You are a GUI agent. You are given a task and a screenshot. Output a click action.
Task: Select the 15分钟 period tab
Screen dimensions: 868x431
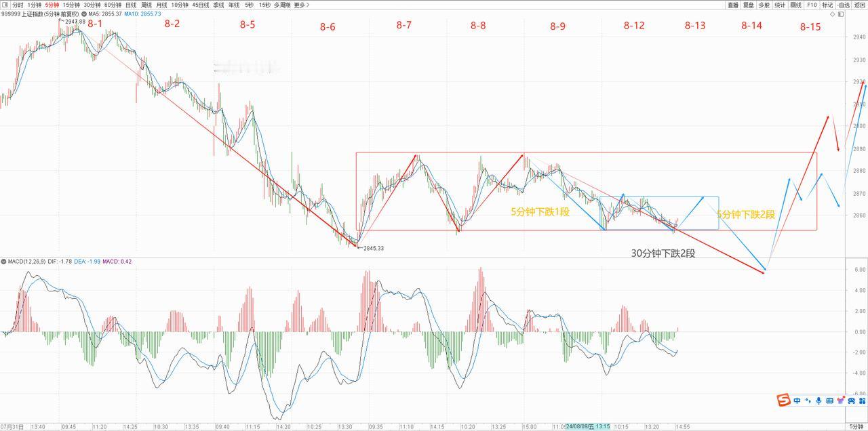[71, 5]
